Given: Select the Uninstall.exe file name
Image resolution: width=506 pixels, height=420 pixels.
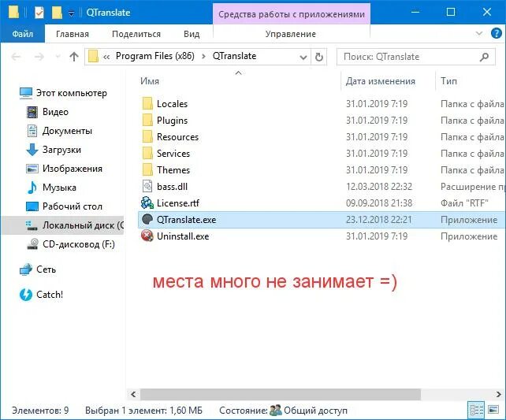Looking at the screenshot, I should 183,236.
